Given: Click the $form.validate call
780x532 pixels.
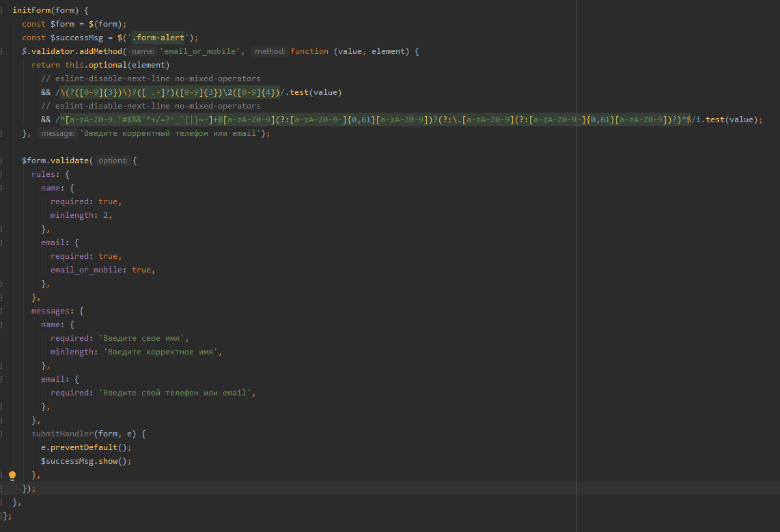Looking at the screenshot, I should tap(55, 160).
